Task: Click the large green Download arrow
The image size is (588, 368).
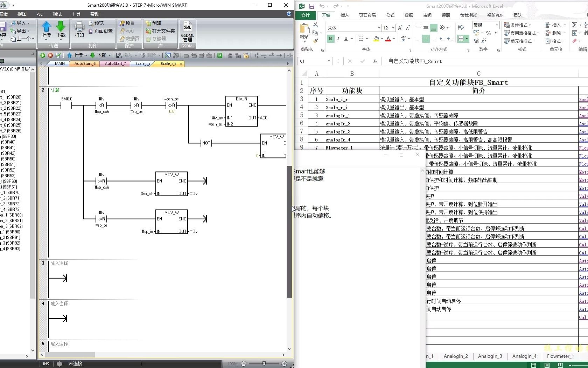Action: [x=61, y=27]
